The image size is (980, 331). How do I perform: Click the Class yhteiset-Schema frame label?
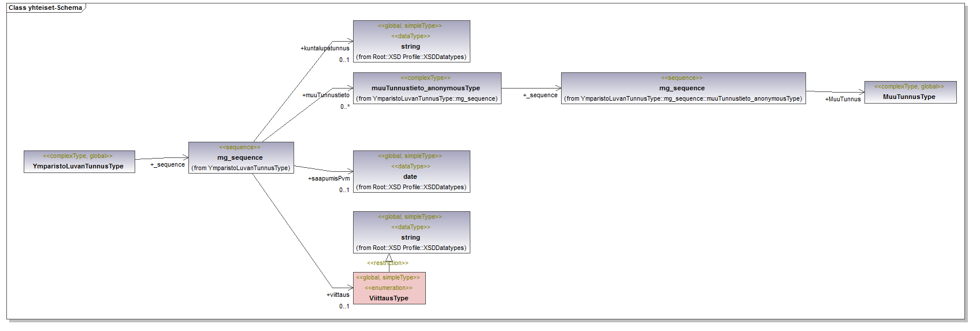[x=45, y=8]
